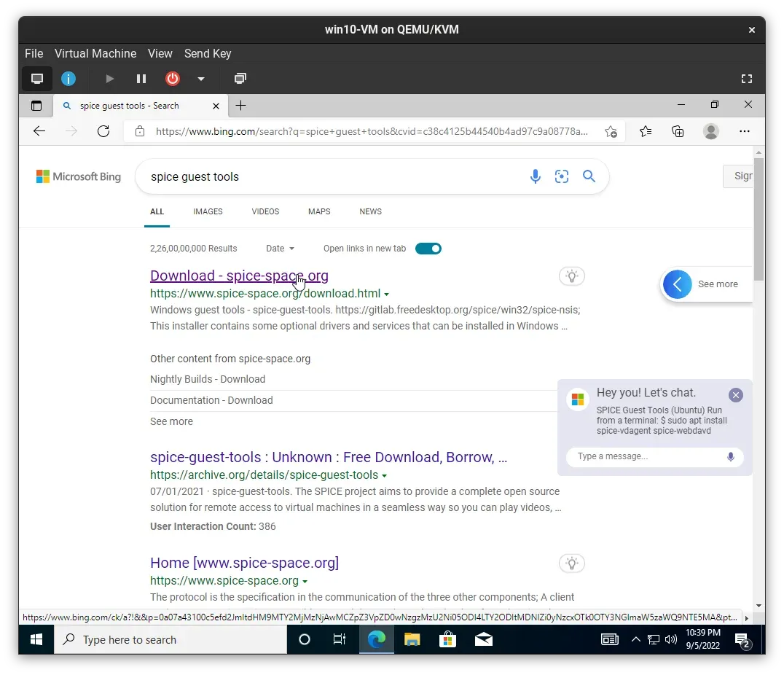Open the View menu

[160, 53]
